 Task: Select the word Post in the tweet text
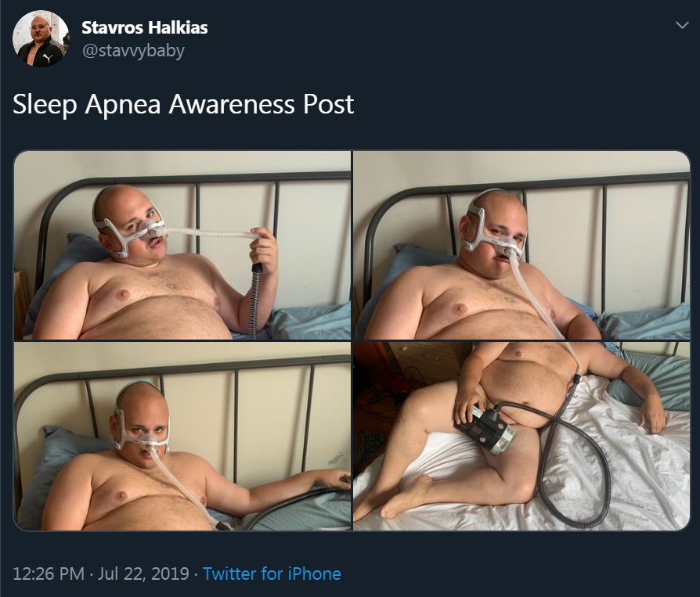329,104
